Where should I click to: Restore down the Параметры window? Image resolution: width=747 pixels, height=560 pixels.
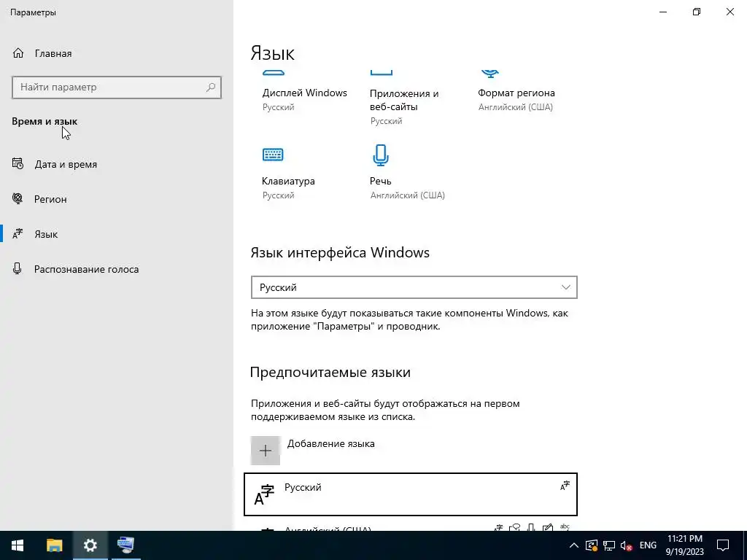point(697,12)
